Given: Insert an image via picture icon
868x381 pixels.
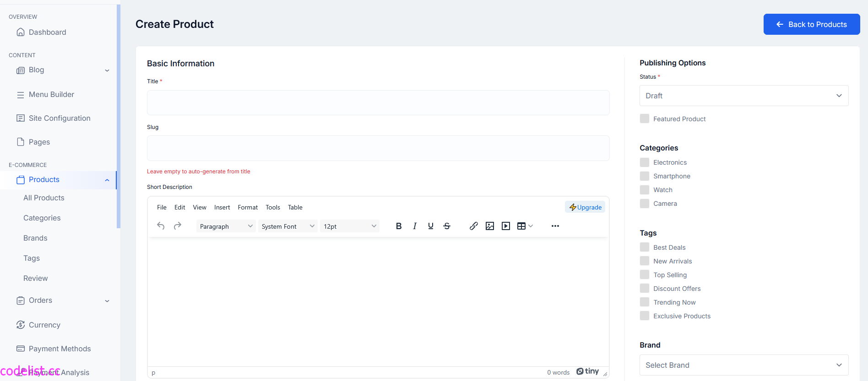Looking at the screenshot, I should [490, 226].
